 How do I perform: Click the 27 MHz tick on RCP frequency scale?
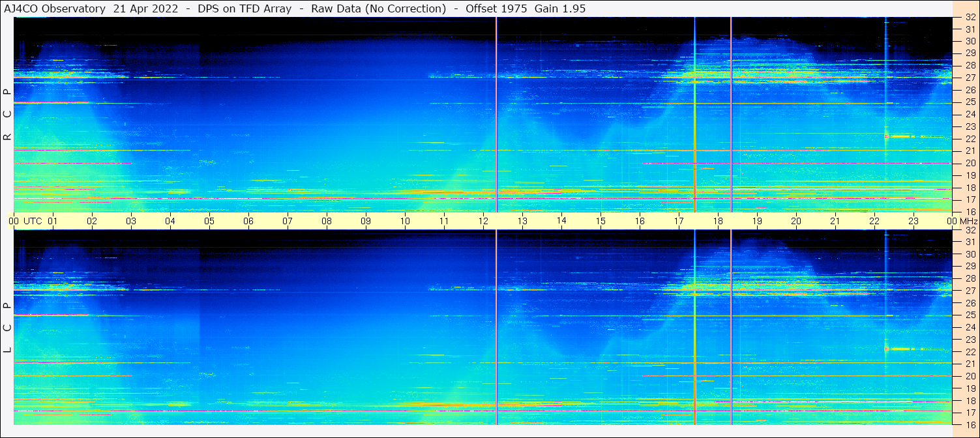pyautogui.click(x=970, y=78)
